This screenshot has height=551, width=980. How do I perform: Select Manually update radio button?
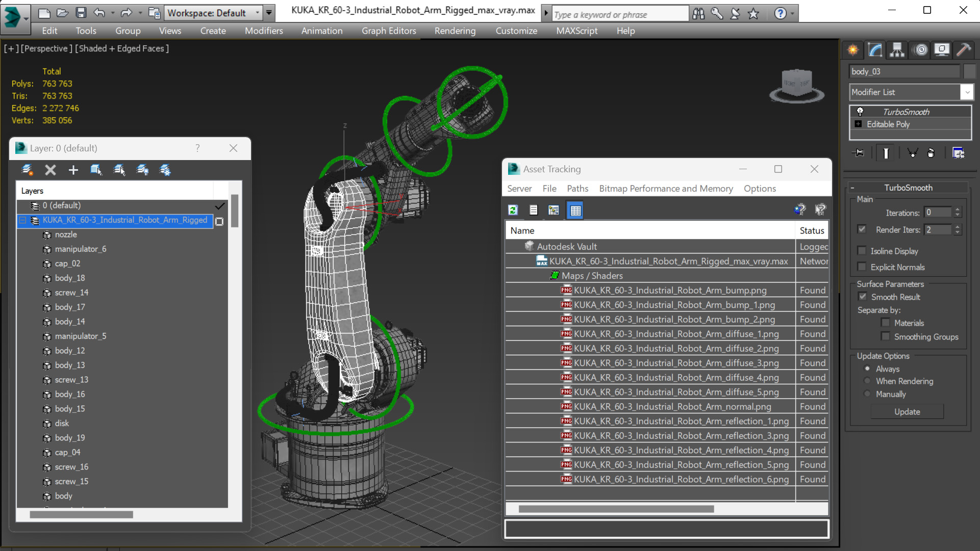[867, 394]
